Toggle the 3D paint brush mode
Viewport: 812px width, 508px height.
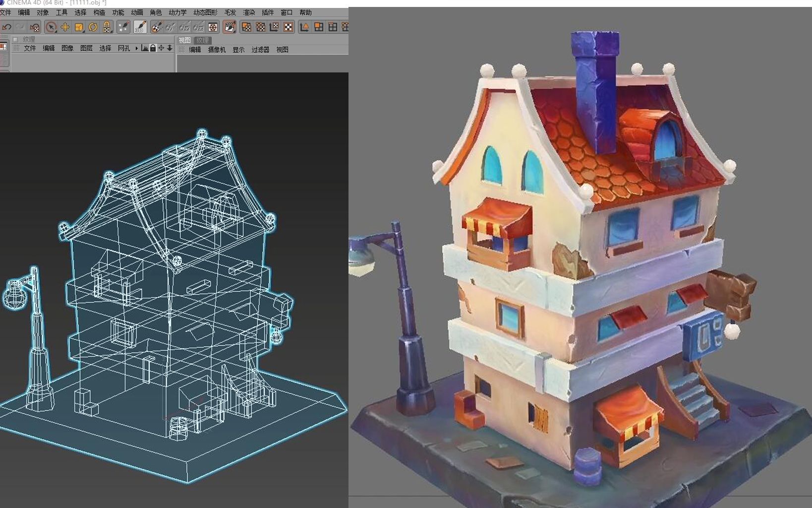tap(140, 27)
